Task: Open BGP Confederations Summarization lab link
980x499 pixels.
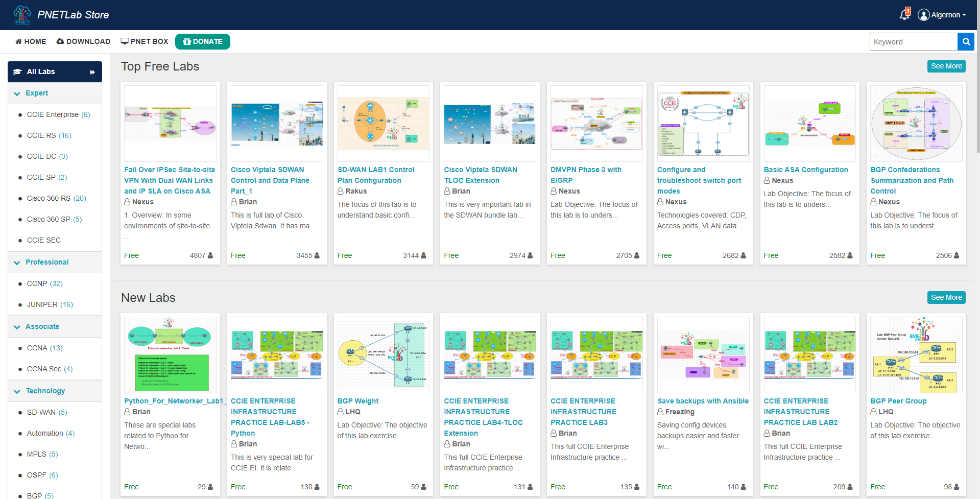Action: point(912,180)
